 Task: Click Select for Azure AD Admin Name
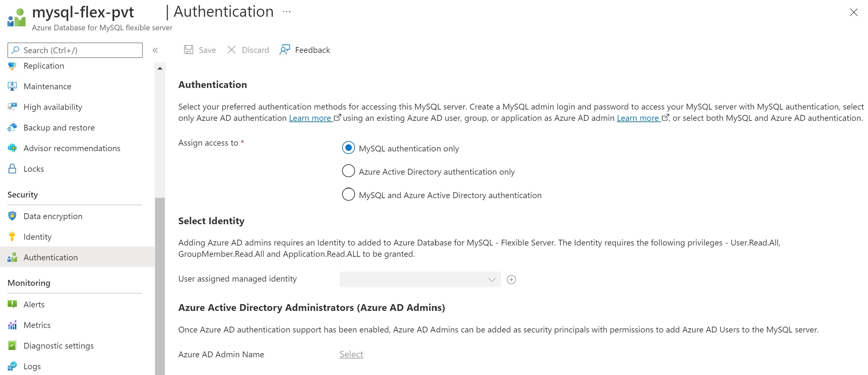[350, 353]
